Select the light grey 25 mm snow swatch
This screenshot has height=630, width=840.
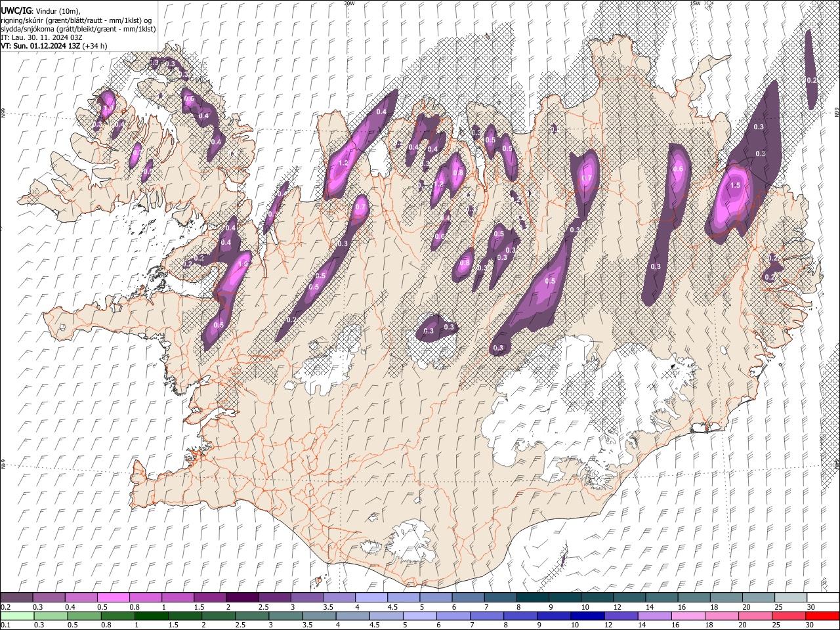click(x=791, y=597)
